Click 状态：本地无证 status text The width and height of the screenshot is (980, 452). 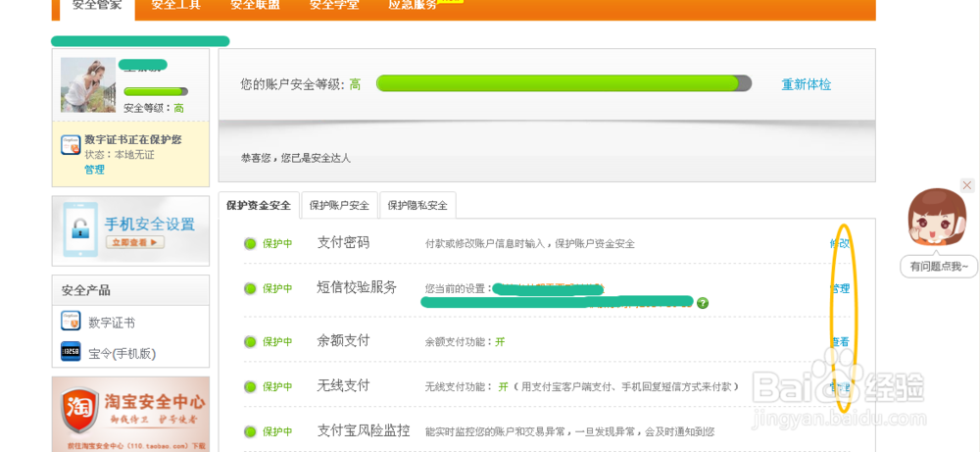(120, 154)
